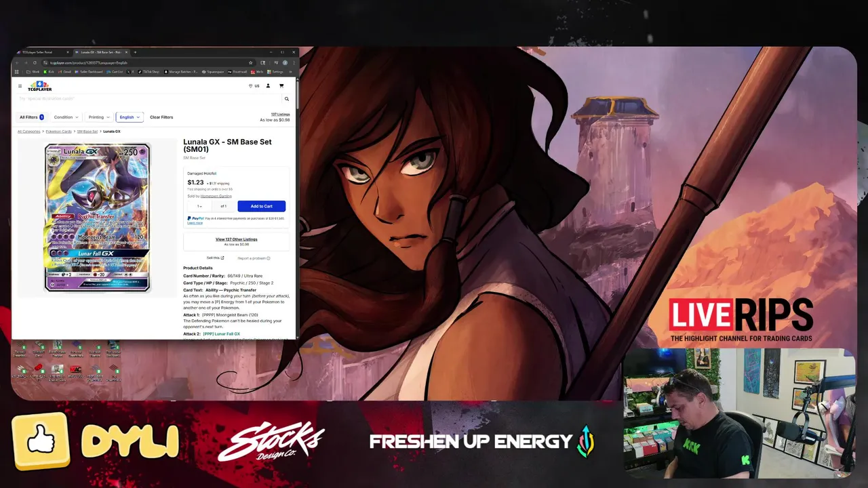Go to SM Base Set breadcrumb

(x=87, y=131)
